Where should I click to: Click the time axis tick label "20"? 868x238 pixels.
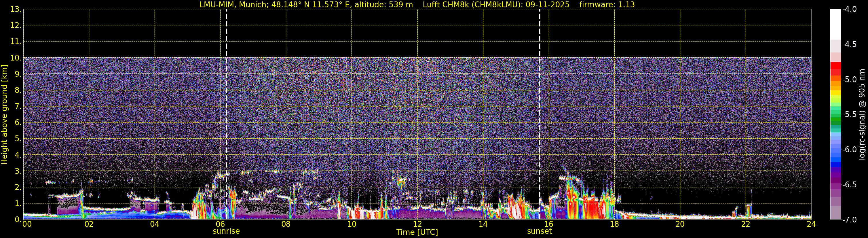(x=680, y=224)
